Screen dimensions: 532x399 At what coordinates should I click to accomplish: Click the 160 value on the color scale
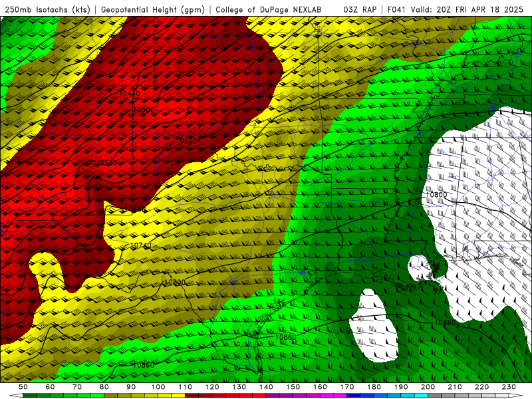[x=320, y=387]
